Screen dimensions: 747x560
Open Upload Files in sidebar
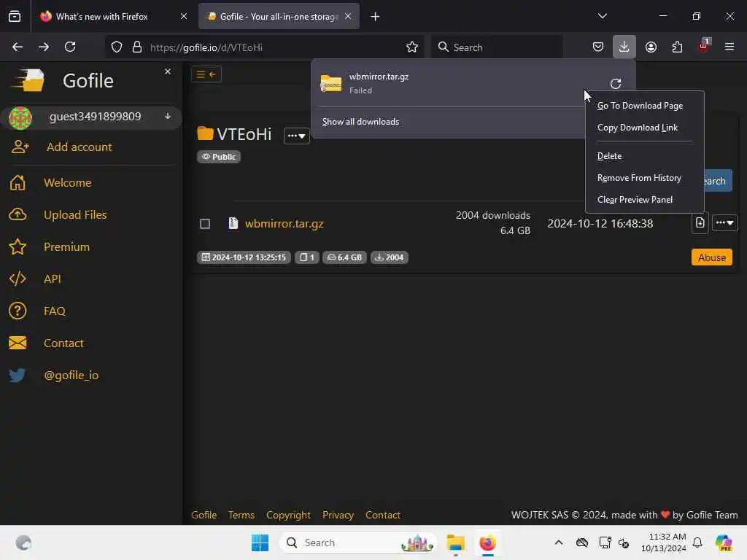pyautogui.click(x=75, y=215)
